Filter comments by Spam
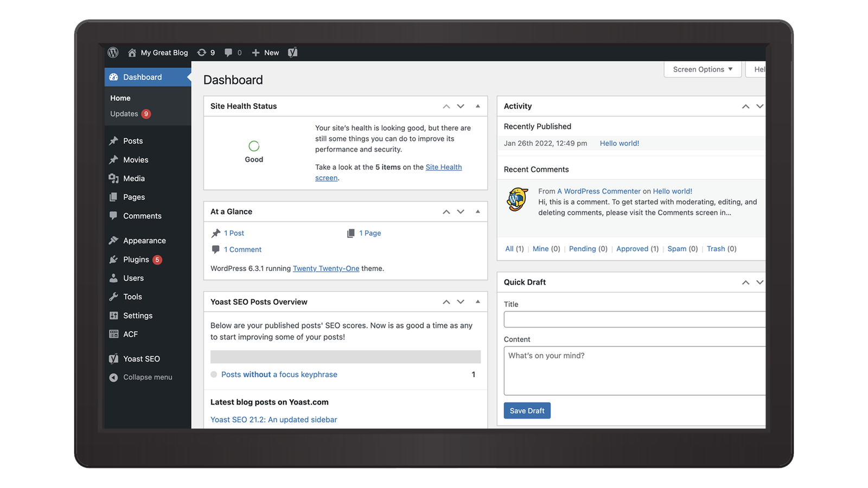 [677, 249]
